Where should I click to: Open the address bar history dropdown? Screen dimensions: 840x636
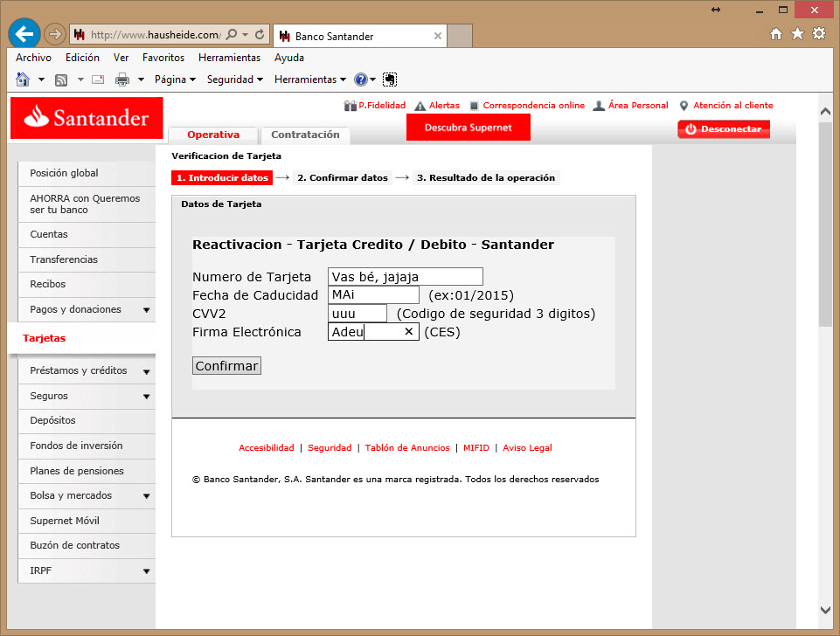pos(246,35)
